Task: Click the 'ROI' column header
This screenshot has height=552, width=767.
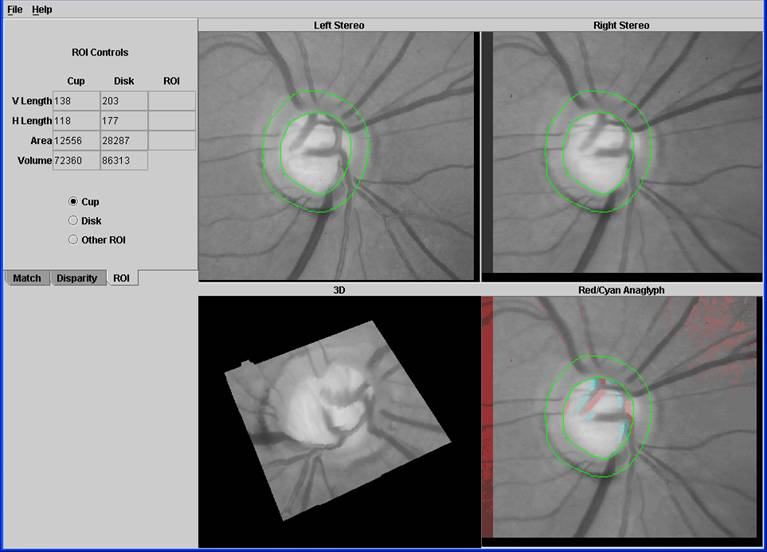Action: [x=171, y=81]
